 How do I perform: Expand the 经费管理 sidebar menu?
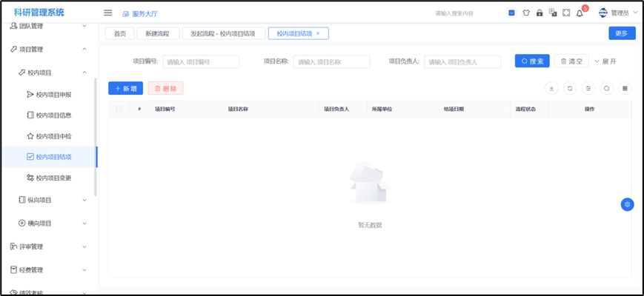[48, 270]
